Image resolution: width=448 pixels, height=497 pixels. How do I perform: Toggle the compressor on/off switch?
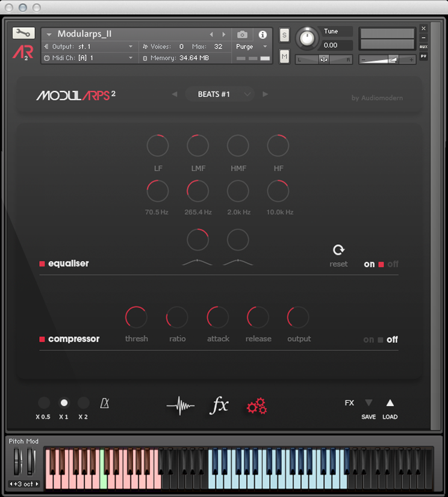click(x=381, y=340)
